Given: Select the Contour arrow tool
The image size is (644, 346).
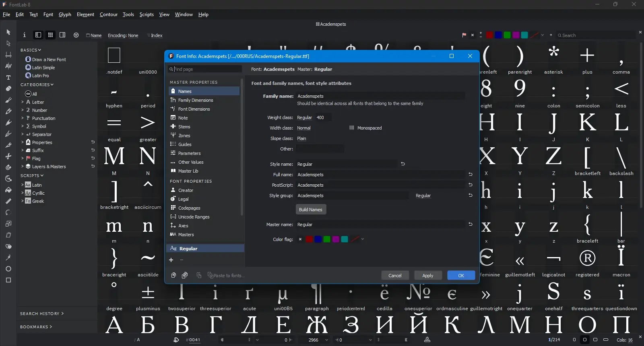Looking at the screenshot, I should 8,32.
